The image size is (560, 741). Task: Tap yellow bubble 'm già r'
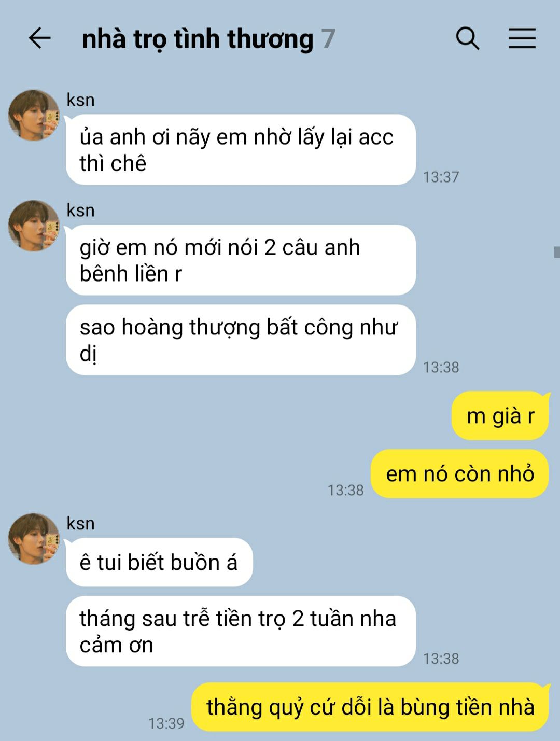(500, 416)
